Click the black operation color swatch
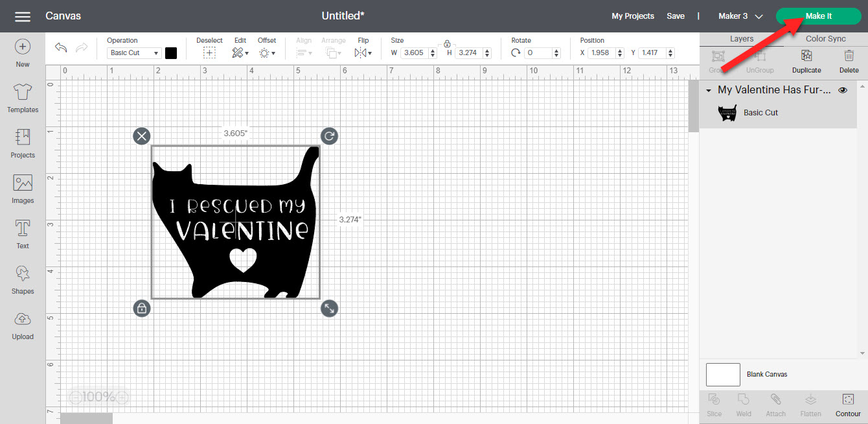The width and height of the screenshot is (868, 424). [x=171, y=53]
